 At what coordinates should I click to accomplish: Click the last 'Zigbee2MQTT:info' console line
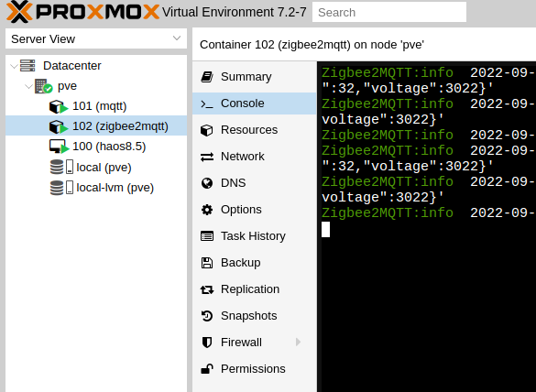388,212
